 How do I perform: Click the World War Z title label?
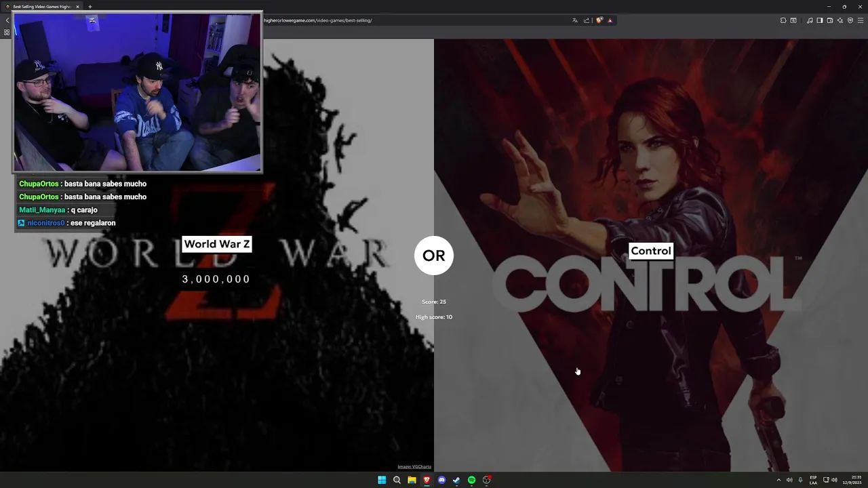tap(217, 244)
